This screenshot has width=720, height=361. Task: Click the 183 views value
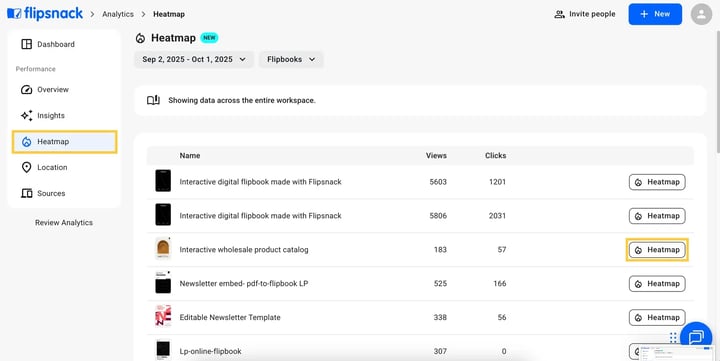click(440, 250)
